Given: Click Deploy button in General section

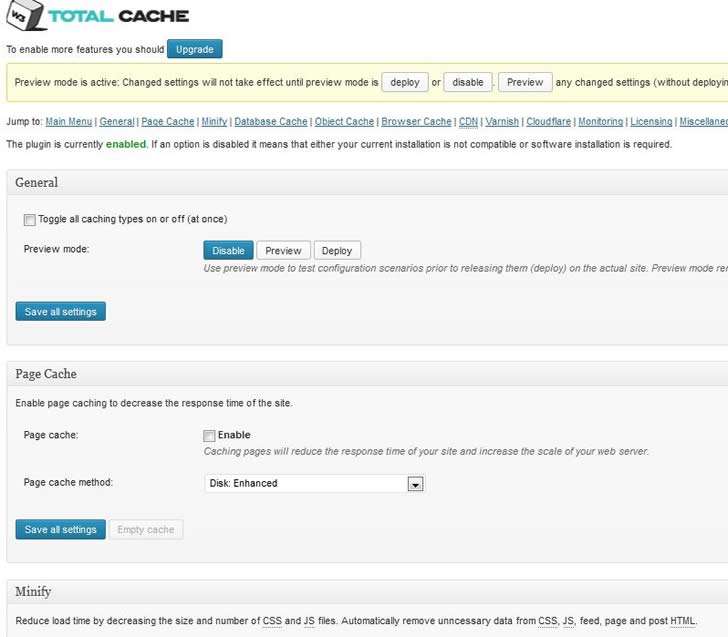Looking at the screenshot, I should coord(337,251).
